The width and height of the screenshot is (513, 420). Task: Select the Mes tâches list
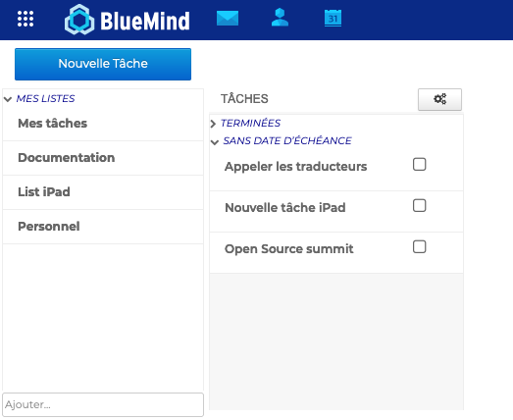click(x=103, y=124)
